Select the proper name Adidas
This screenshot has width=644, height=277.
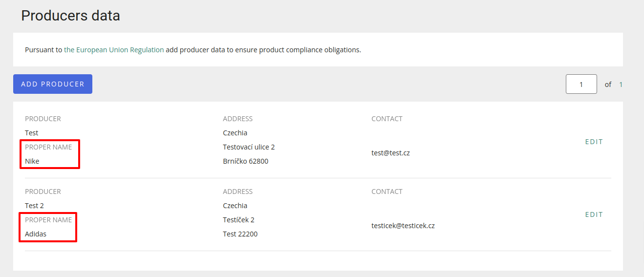point(36,234)
